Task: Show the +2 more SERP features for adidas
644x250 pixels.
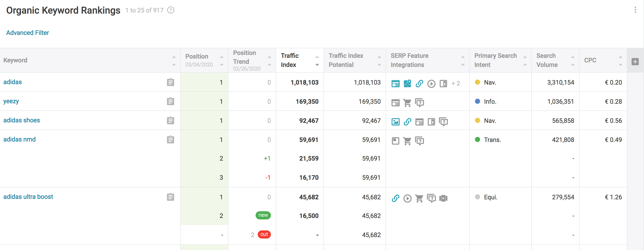Action: tap(456, 83)
